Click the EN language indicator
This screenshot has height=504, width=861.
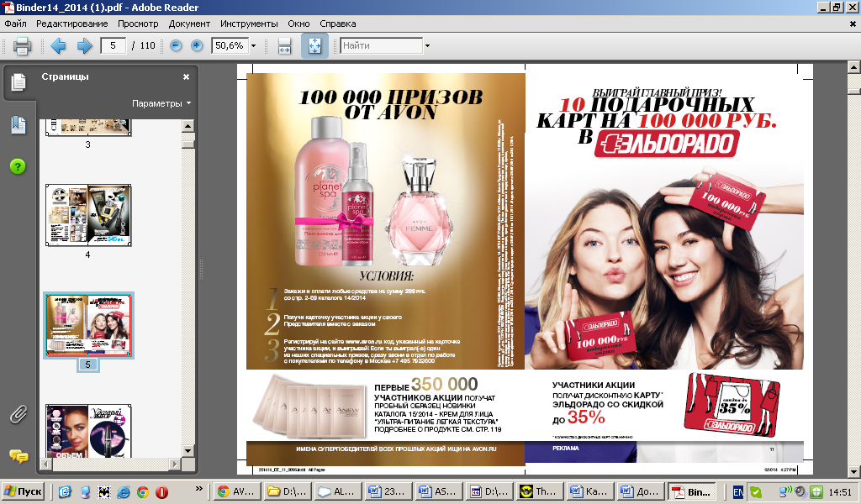click(738, 492)
